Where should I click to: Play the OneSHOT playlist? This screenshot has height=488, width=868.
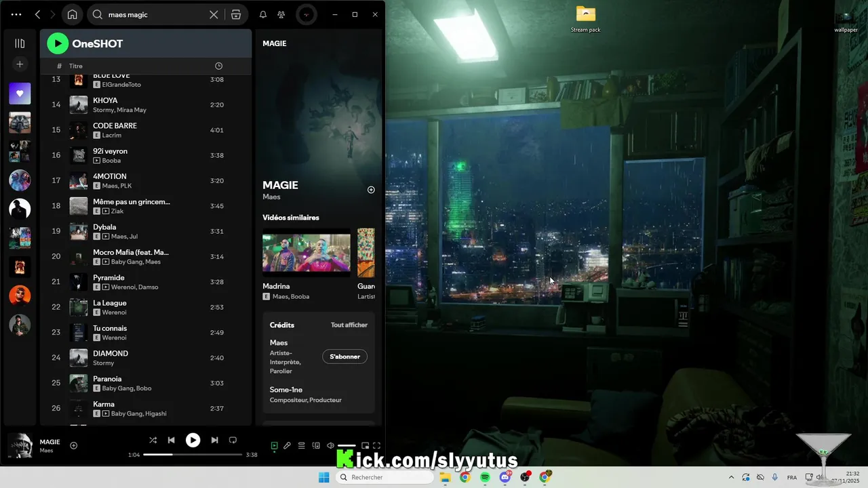(x=58, y=43)
